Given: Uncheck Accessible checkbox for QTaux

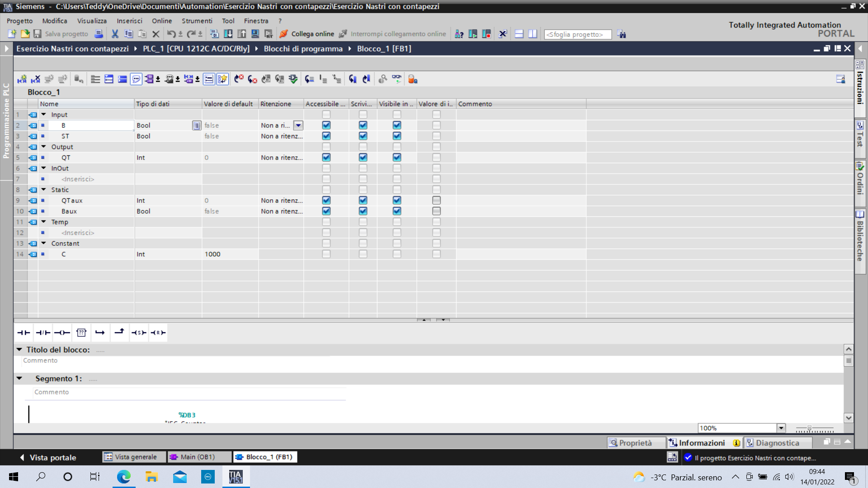Looking at the screenshot, I should click(326, 200).
